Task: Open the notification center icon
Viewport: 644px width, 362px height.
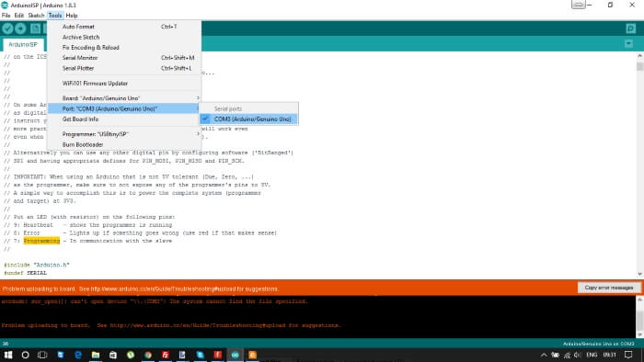Action: (628, 355)
